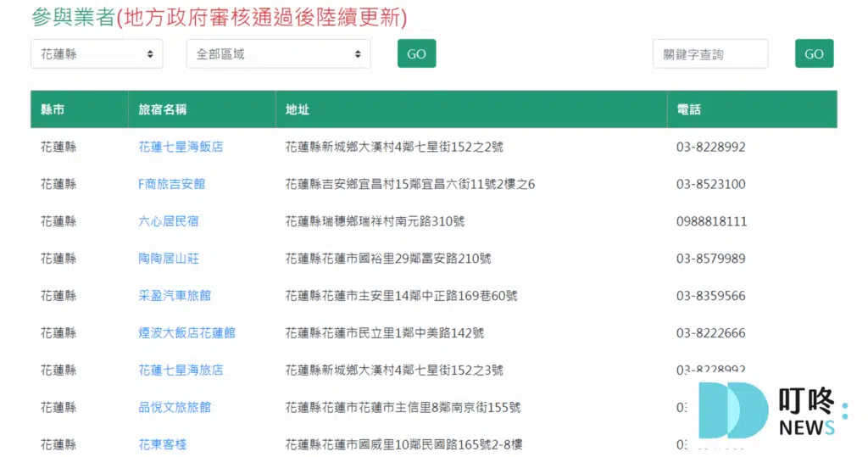Select address 花蓮縣瑞穗鄉瑞祥村南元路310號
The image size is (868, 457).
pyautogui.click(x=375, y=221)
